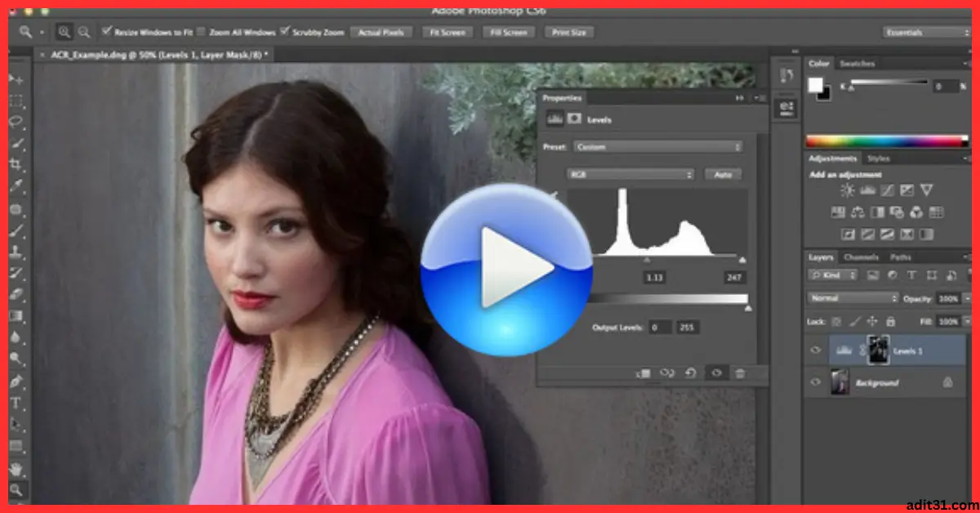The width and height of the screenshot is (980, 513).
Task: Select the Type tool in toolbox
Action: point(16,404)
